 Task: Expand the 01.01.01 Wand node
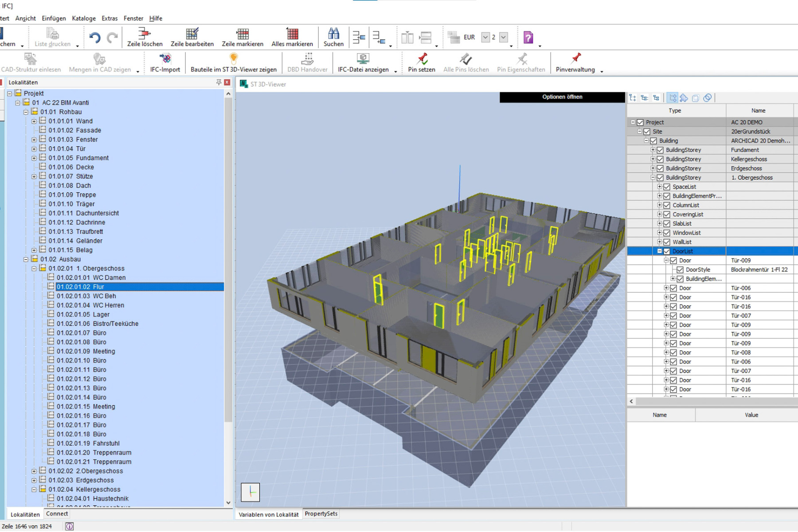[x=34, y=121]
